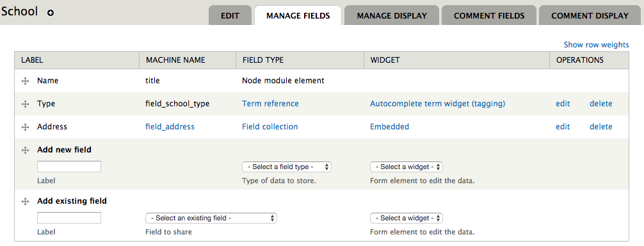Click the Type label cell
The image size is (644, 246).
click(x=46, y=104)
